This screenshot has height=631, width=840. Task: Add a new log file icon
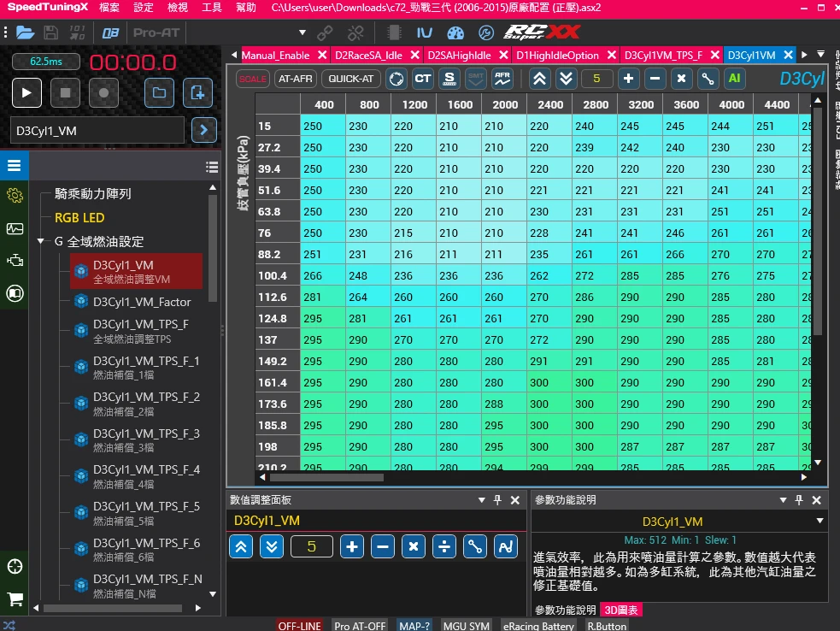[x=197, y=92]
